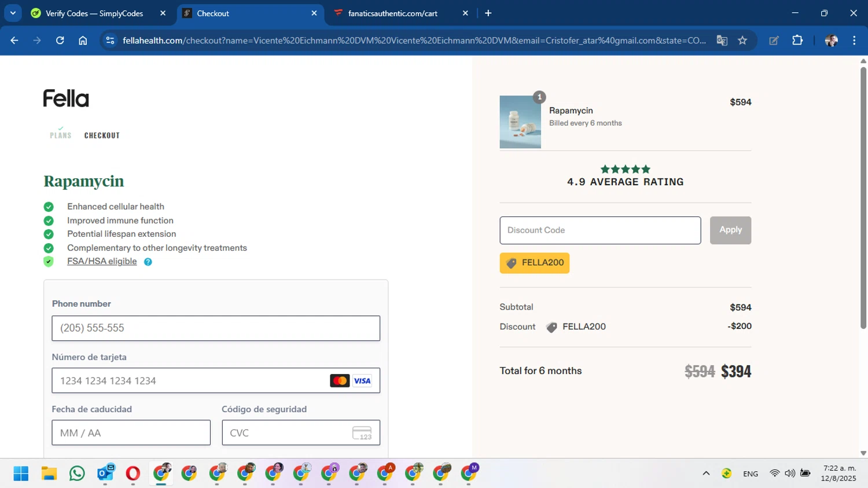Focus the Phone number field
Viewport: 868px width, 488px height.
(x=216, y=328)
